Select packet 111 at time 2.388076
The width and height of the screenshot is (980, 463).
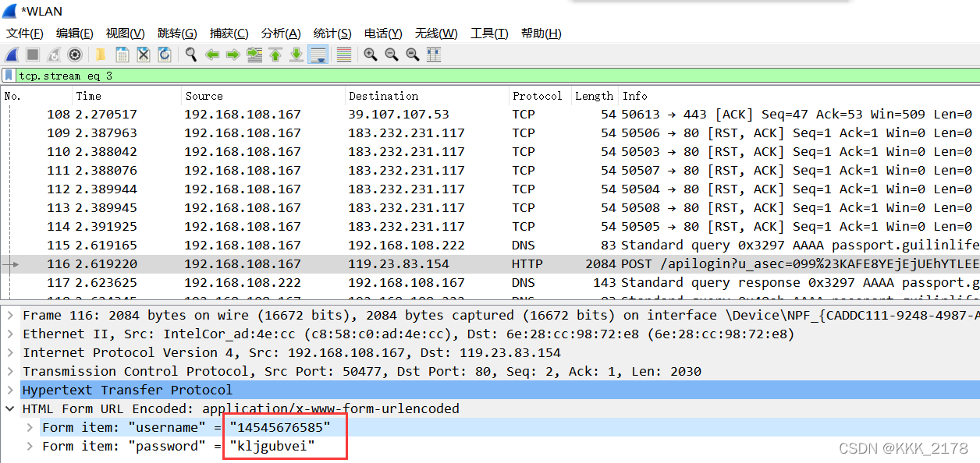pos(490,171)
